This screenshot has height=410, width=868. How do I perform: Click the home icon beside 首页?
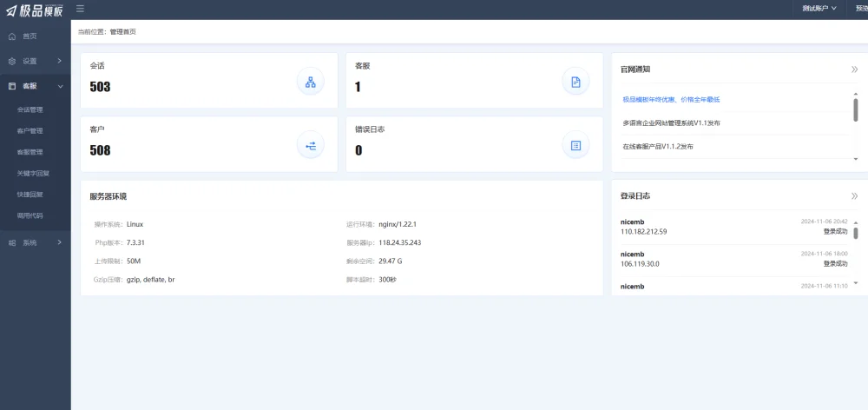(x=12, y=36)
